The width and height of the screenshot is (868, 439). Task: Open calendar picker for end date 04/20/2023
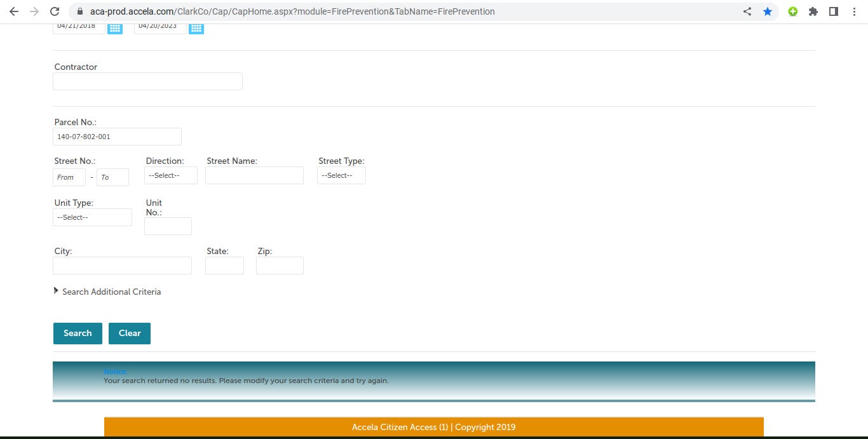[x=196, y=28]
